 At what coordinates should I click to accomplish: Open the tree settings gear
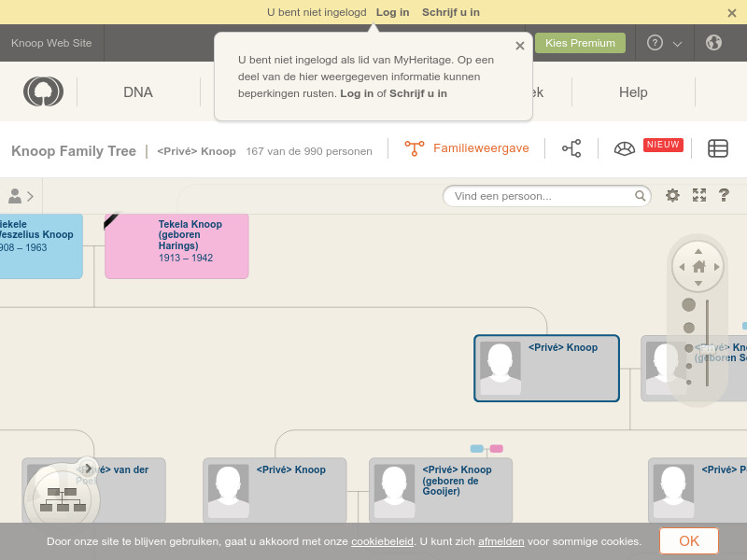pos(672,196)
